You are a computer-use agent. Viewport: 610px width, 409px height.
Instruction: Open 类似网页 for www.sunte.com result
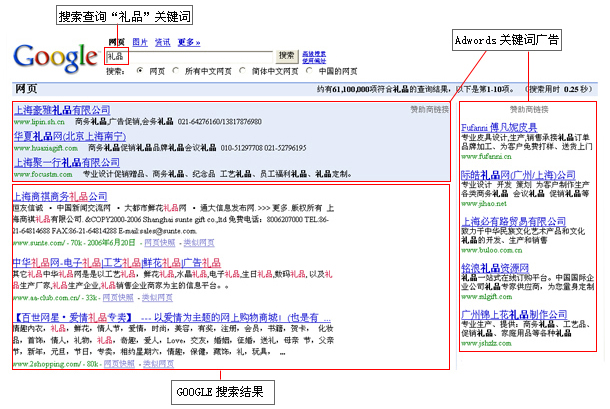199,243
